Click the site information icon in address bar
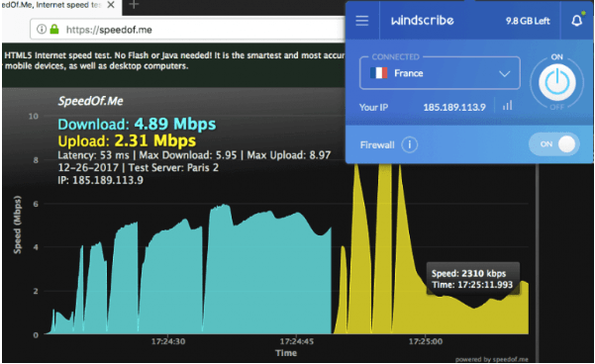This screenshot has width=595, height=364. click(x=42, y=30)
